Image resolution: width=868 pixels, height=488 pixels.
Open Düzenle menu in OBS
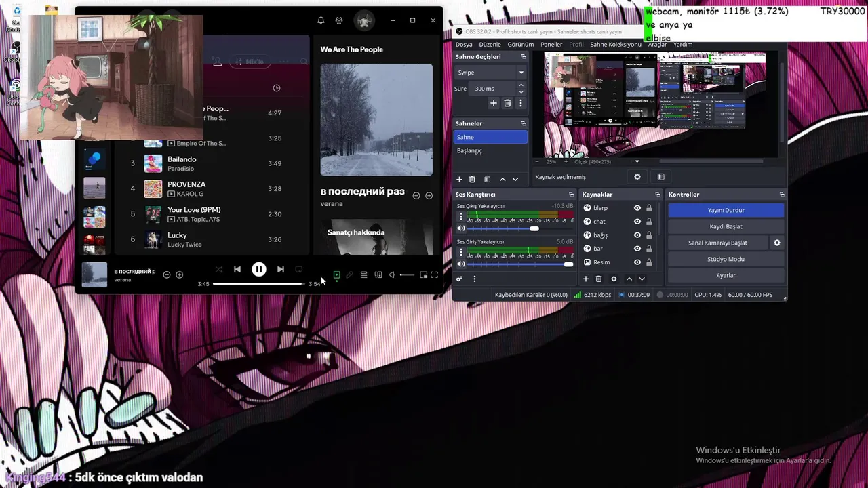[490, 44]
